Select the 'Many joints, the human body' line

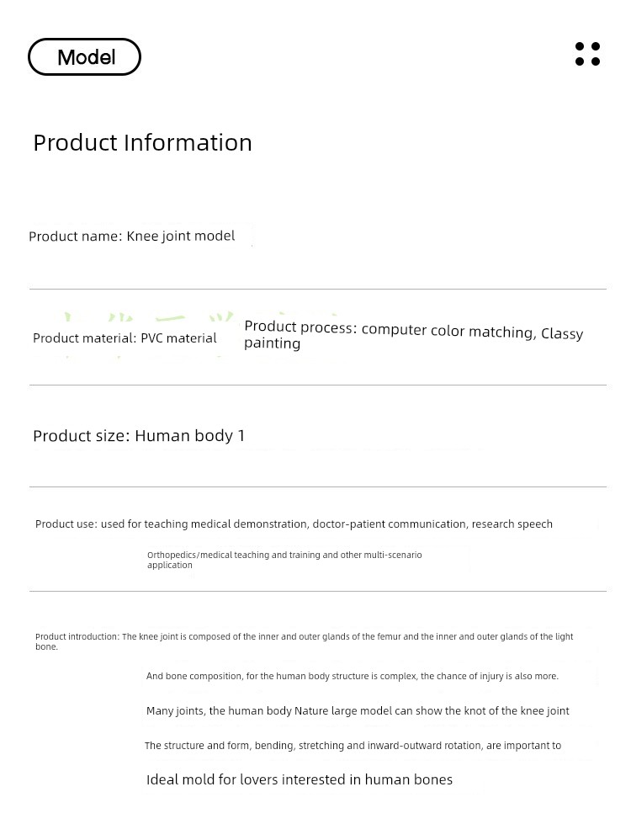coord(358,711)
